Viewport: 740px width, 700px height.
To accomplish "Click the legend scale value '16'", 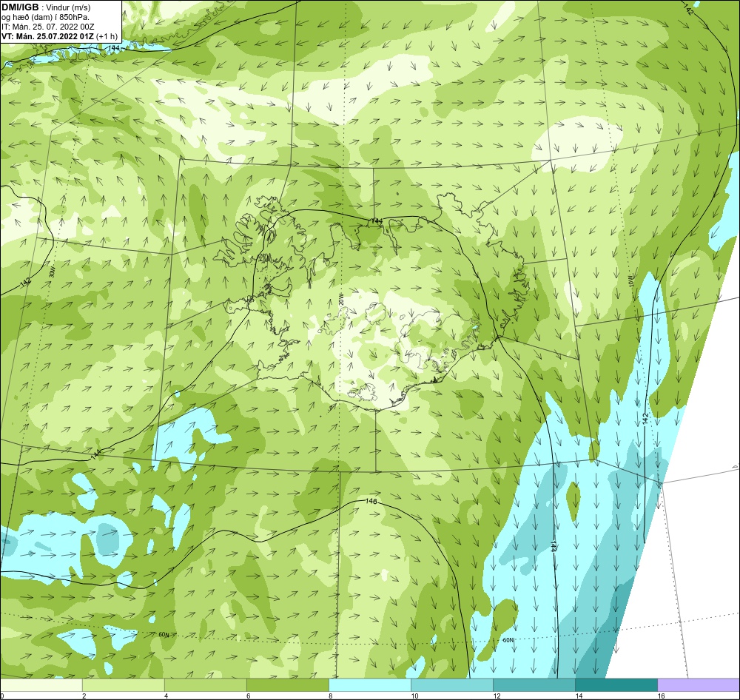I will tap(661, 696).
